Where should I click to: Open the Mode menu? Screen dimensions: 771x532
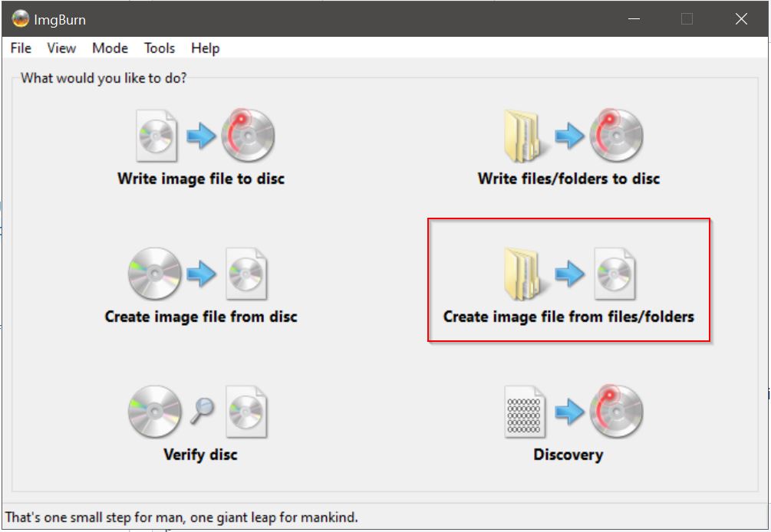click(x=110, y=48)
